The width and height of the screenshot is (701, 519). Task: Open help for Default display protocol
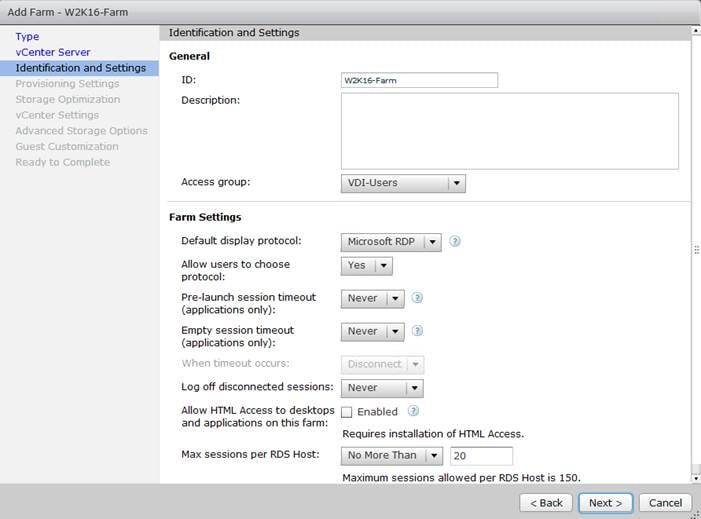(x=455, y=241)
